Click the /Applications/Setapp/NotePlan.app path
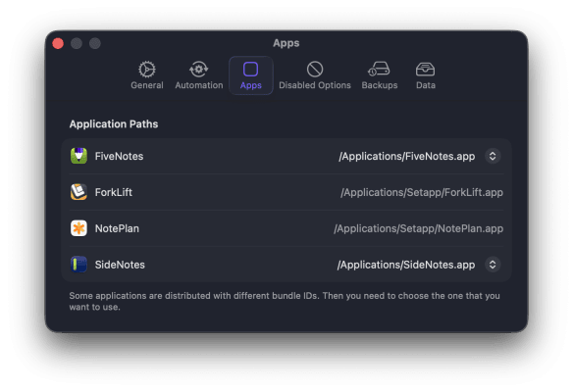This screenshot has width=573, height=392. pos(418,228)
